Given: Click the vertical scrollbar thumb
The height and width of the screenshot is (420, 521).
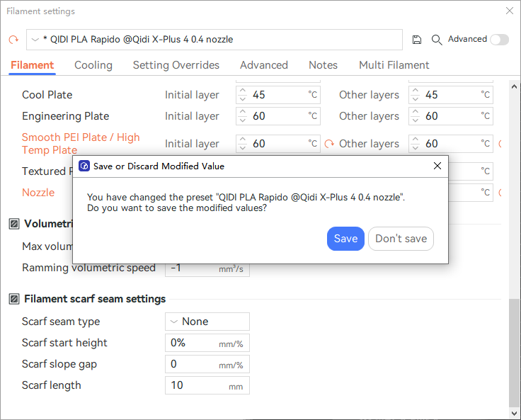Looking at the screenshot, I should 515,351.
